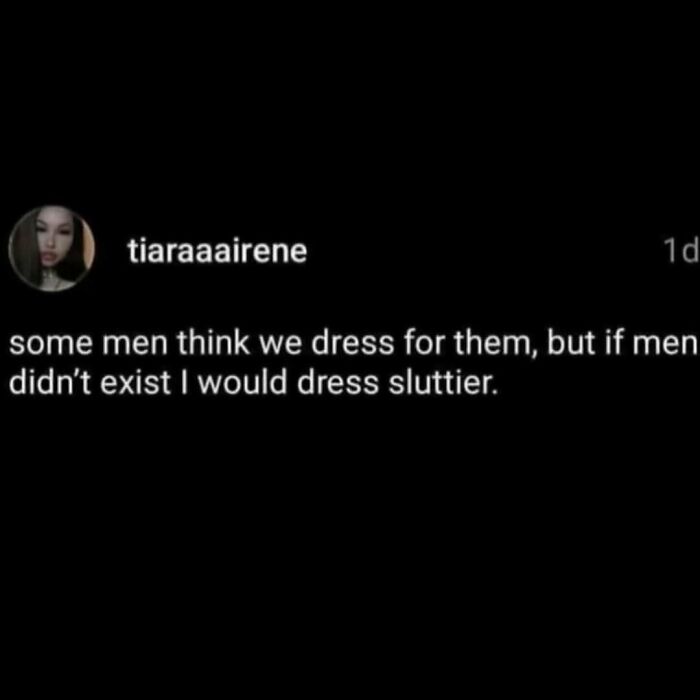Click the word "exist" in the post
This screenshot has width=700, height=700.
point(135,383)
